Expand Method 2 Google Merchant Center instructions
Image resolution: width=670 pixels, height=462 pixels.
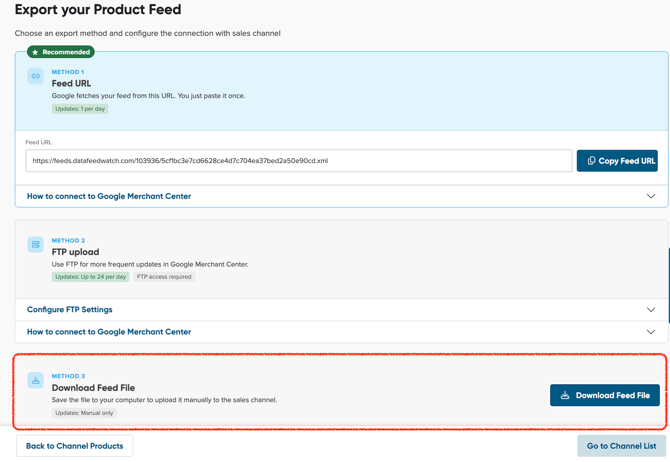pos(341,332)
